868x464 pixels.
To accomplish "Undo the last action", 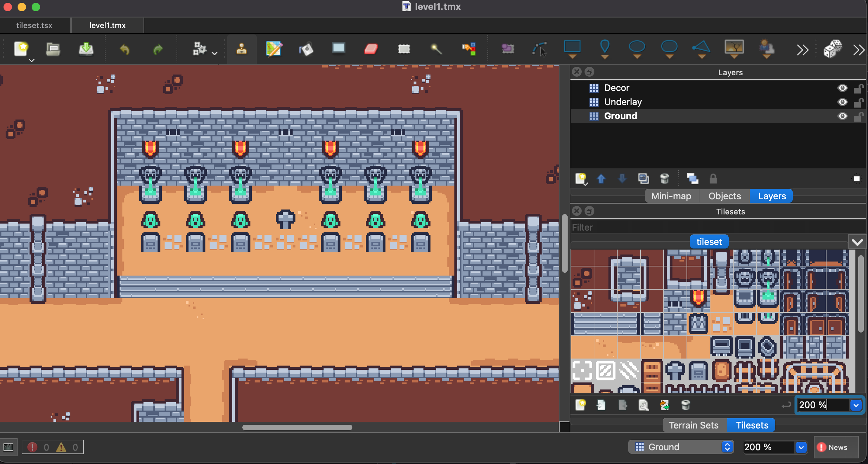I will [125, 49].
